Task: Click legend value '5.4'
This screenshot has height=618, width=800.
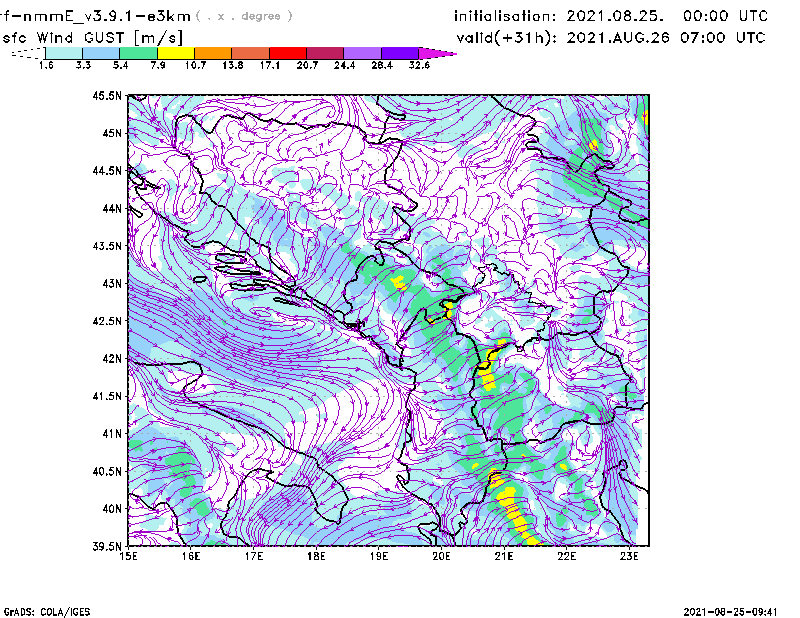Action: click(120, 65)
